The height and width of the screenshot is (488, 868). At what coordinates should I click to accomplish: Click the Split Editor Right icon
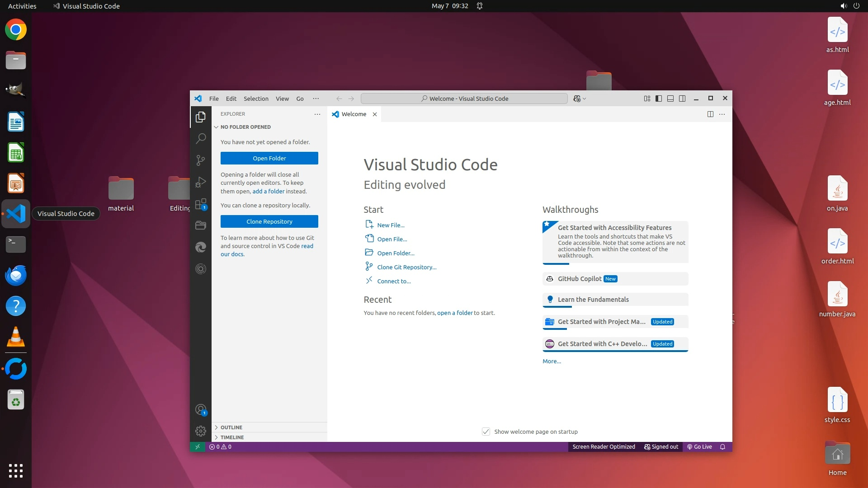[x=710, y=114]
